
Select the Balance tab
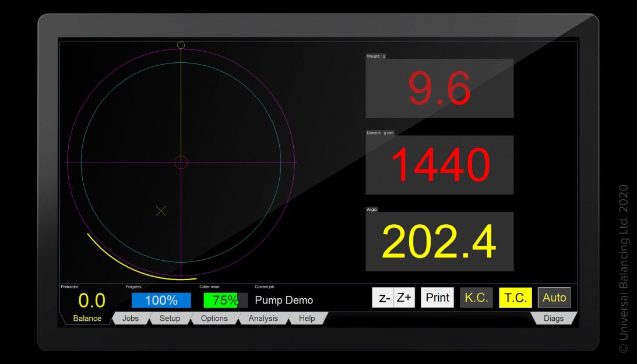87,319
